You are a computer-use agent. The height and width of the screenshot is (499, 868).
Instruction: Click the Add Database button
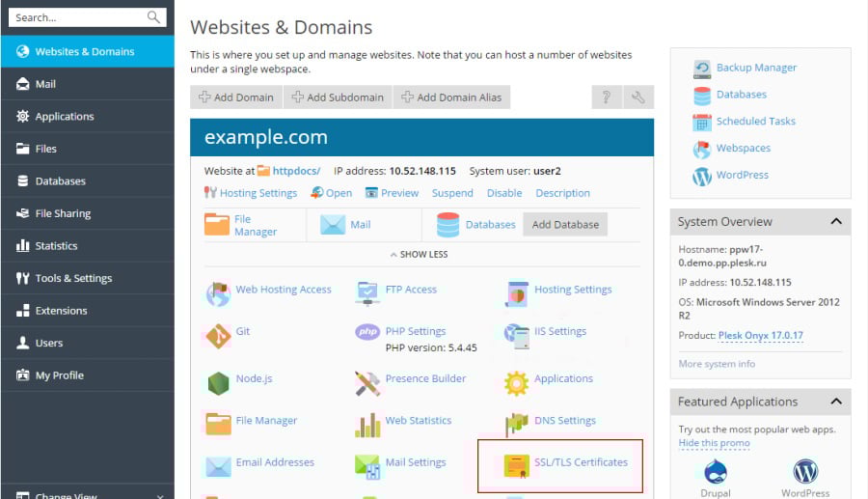pyautogui.click(x=565, y=224)
